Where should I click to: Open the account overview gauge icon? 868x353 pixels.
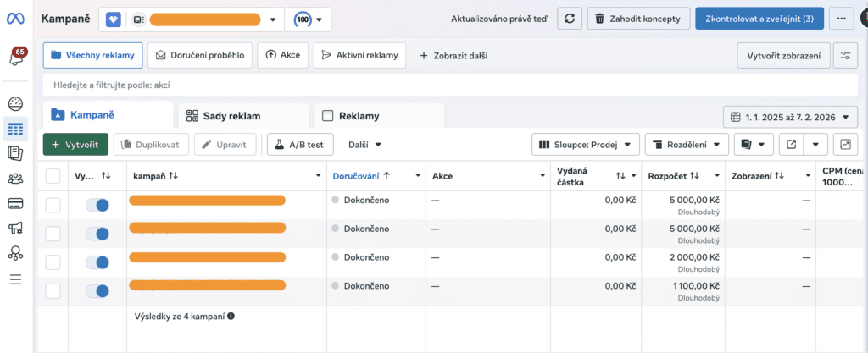(15, 104)
